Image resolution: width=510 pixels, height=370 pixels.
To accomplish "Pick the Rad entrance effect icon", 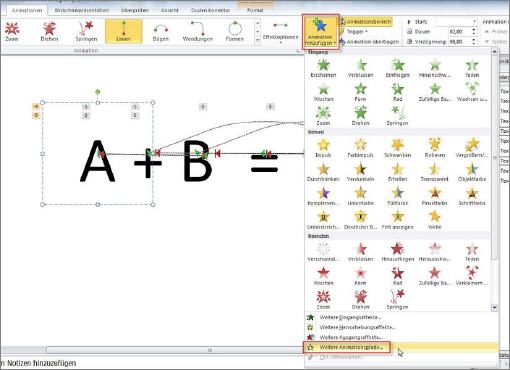I will (398, 92).
